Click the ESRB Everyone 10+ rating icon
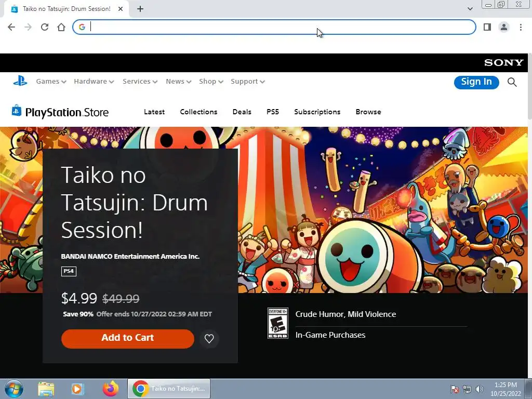Screen dimensions: 532x399 [277, 323]
